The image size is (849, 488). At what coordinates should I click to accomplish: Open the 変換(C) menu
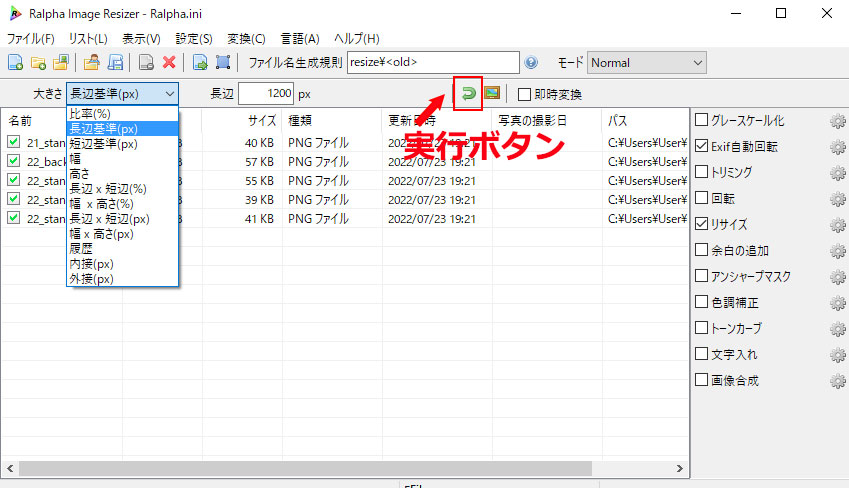point(246,38)
